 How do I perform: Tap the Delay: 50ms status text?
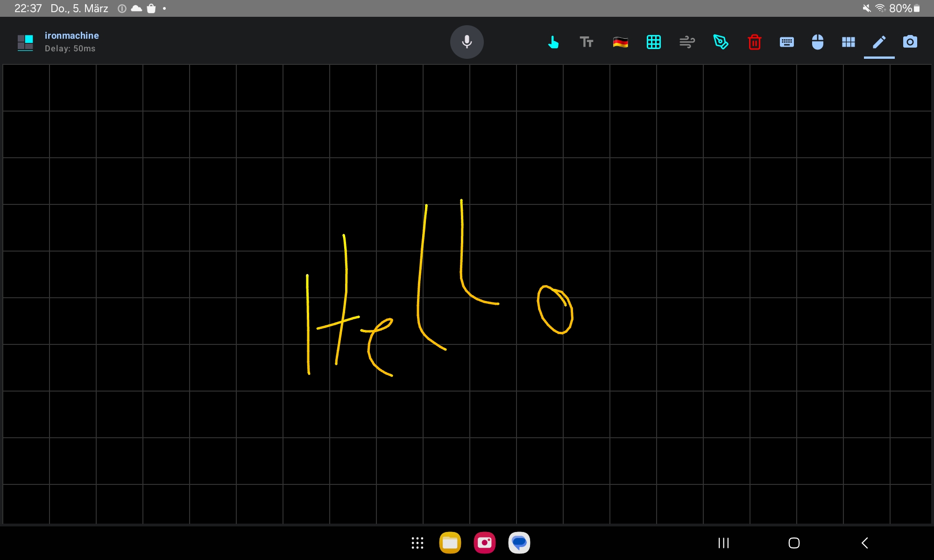pos(70,49)
